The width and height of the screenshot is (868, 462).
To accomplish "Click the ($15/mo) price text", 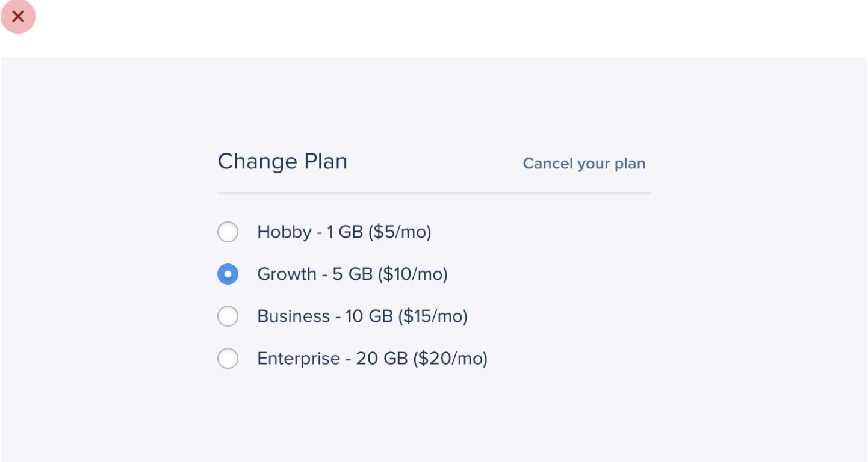I will coord(433,316).
